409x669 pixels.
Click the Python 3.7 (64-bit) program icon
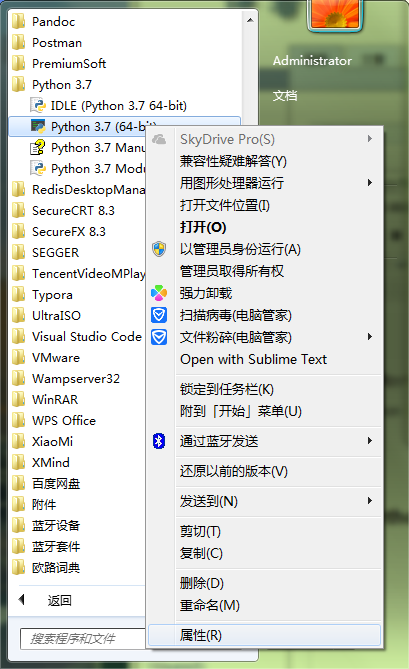click(x=38, y=126)
